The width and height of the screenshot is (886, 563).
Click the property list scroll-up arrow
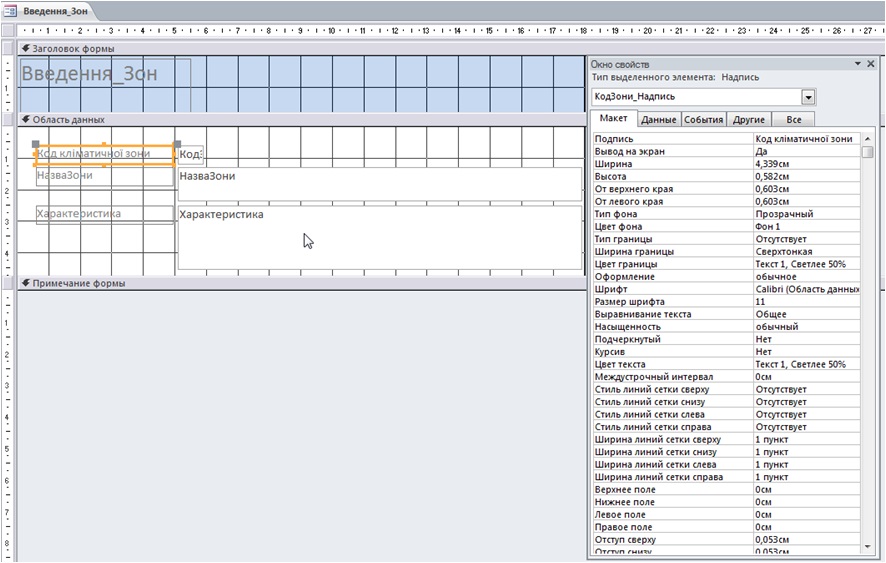867,139
